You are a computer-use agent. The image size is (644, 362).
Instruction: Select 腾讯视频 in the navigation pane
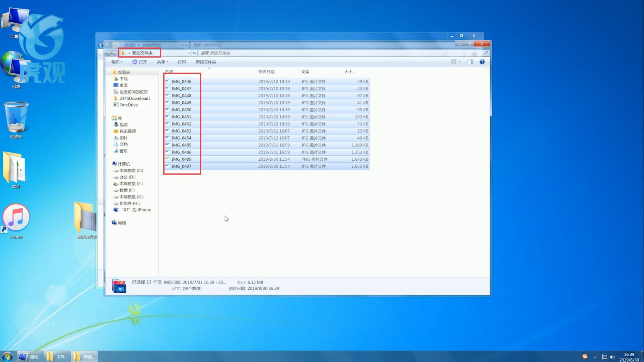point(127,131)
